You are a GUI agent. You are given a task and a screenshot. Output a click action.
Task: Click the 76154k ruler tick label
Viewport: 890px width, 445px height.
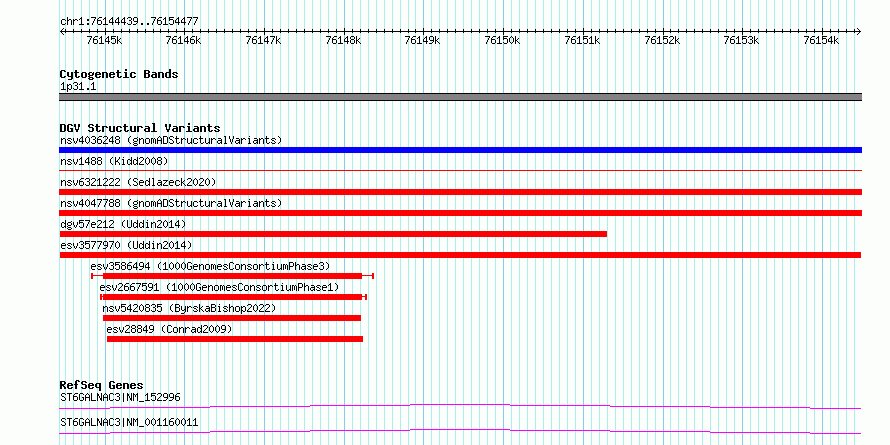click(x=821, y=40)
